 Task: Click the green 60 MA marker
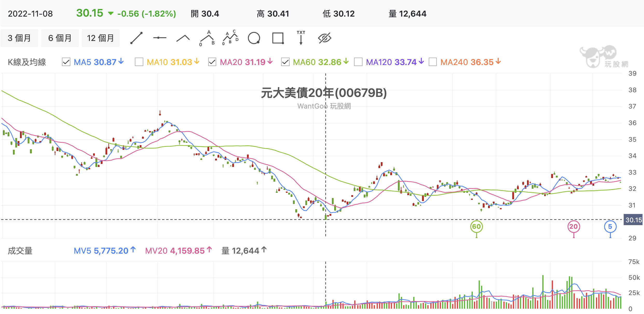coord(476,227)
